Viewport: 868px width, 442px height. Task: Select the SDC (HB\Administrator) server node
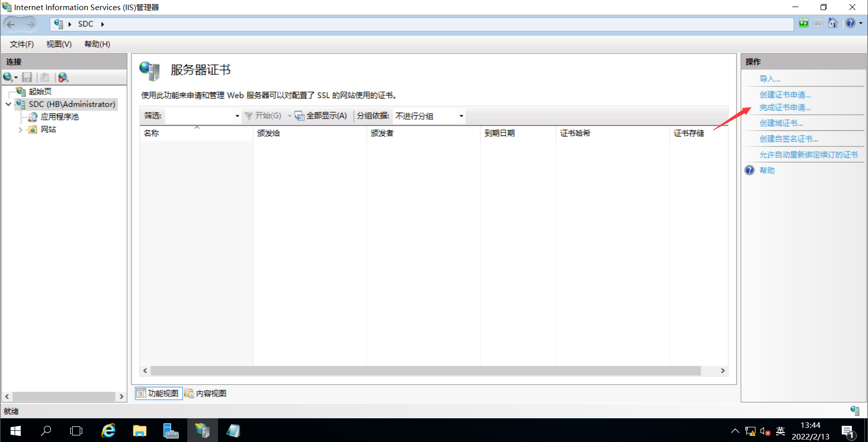pos(72,104)
